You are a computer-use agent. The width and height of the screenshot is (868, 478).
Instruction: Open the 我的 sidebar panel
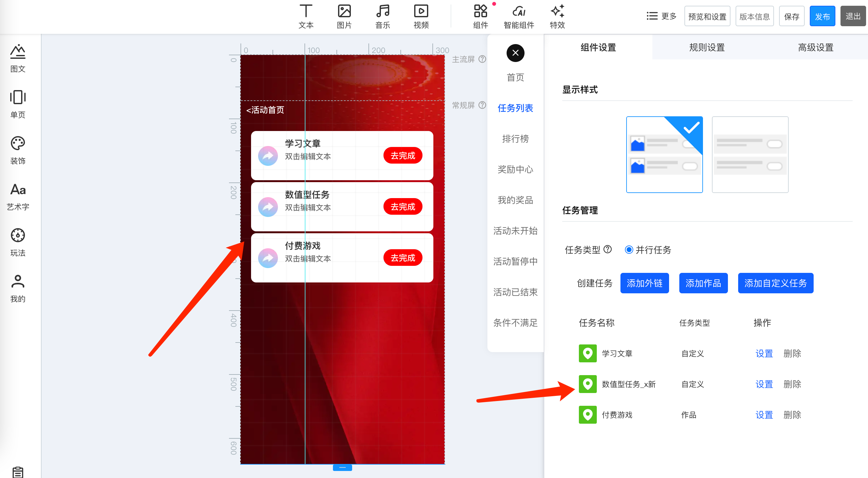coord(18,289)
